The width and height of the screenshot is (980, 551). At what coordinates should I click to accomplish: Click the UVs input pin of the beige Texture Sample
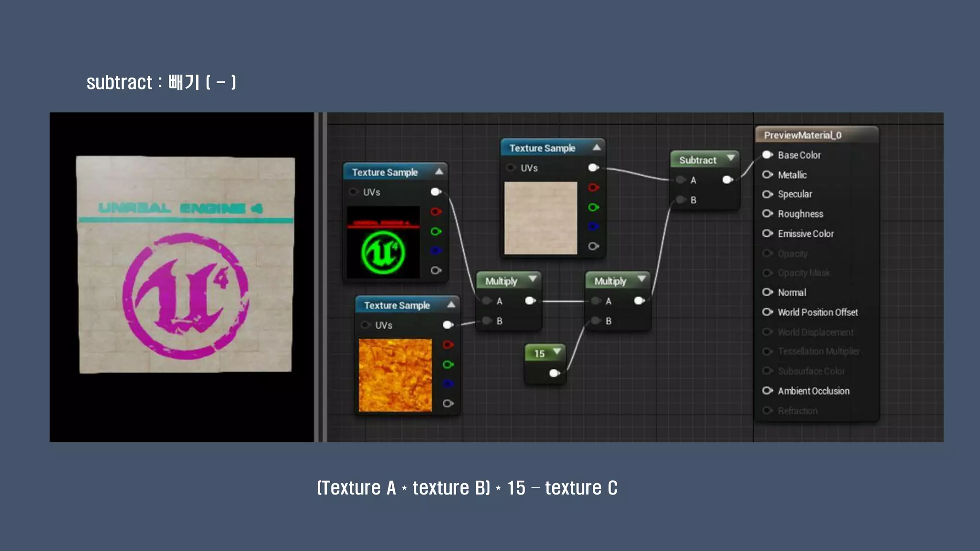(511, 167)
